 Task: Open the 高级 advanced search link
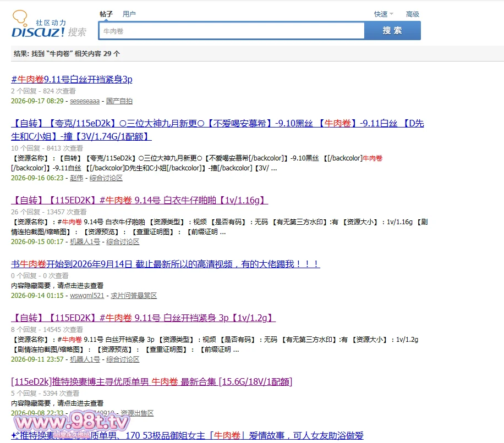tap(413, 14)
